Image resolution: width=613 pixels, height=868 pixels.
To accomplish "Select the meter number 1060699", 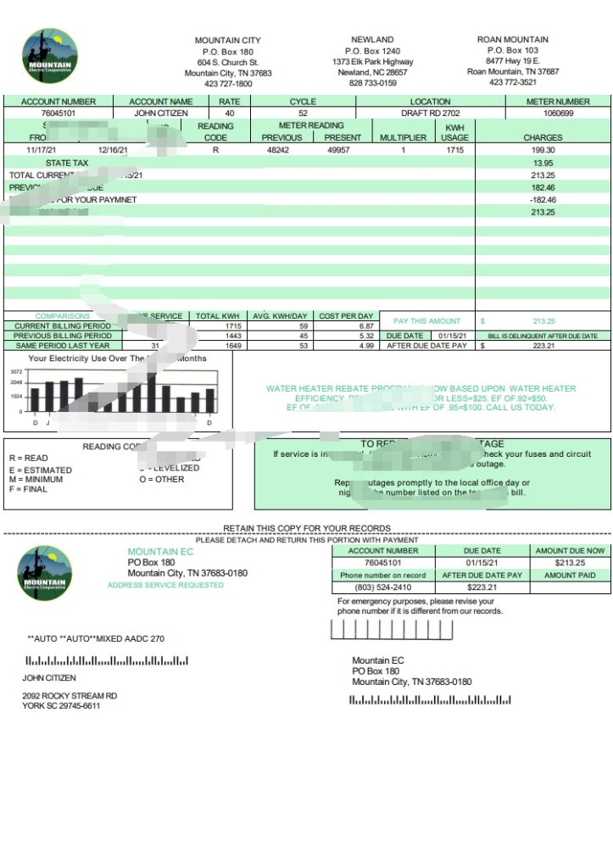I will coord(558,113).
